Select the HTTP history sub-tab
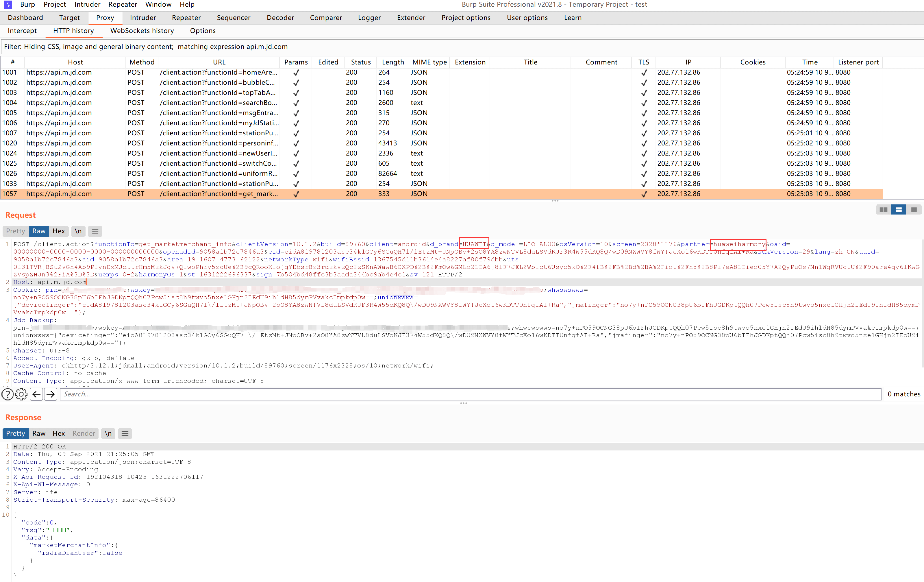The image size is (924, 582). 74,31
